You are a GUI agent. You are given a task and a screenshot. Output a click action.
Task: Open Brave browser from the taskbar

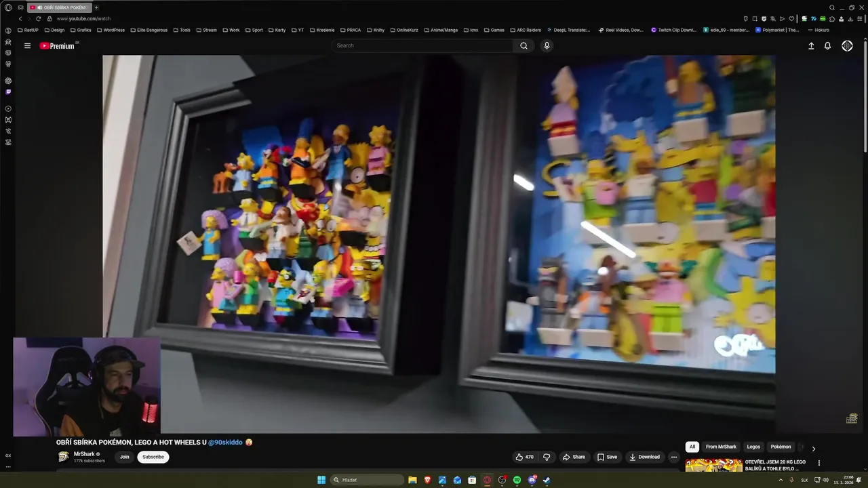[x=427, y=480]
